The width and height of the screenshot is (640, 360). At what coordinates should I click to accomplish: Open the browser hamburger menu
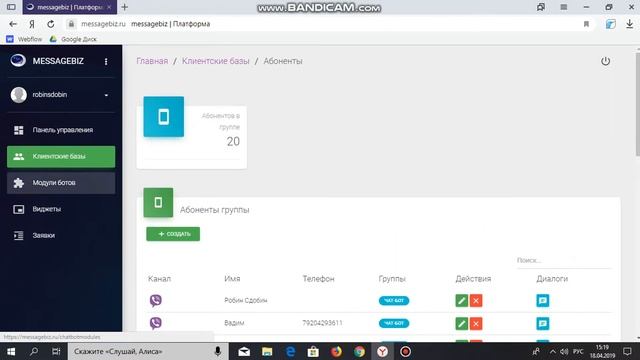[x=564, y=7]
